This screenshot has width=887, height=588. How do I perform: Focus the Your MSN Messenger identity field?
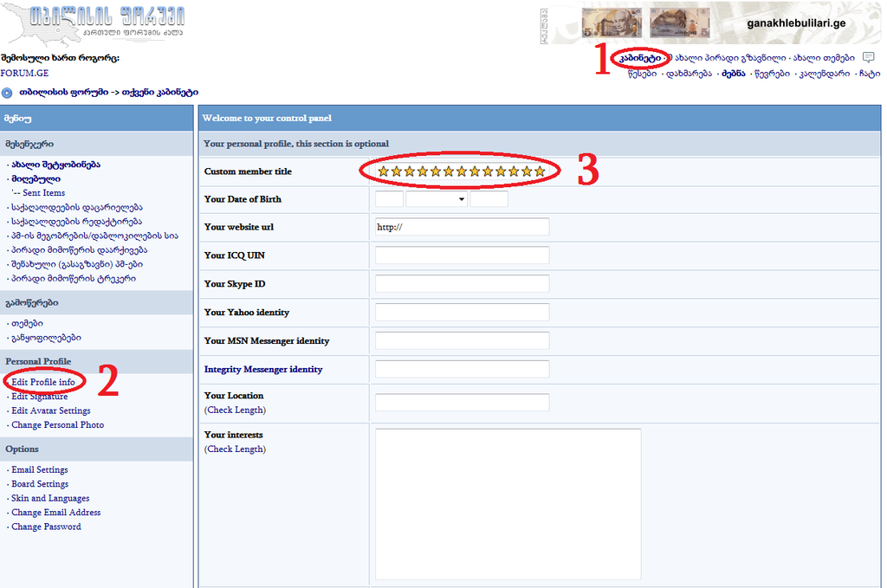point(463,340)
